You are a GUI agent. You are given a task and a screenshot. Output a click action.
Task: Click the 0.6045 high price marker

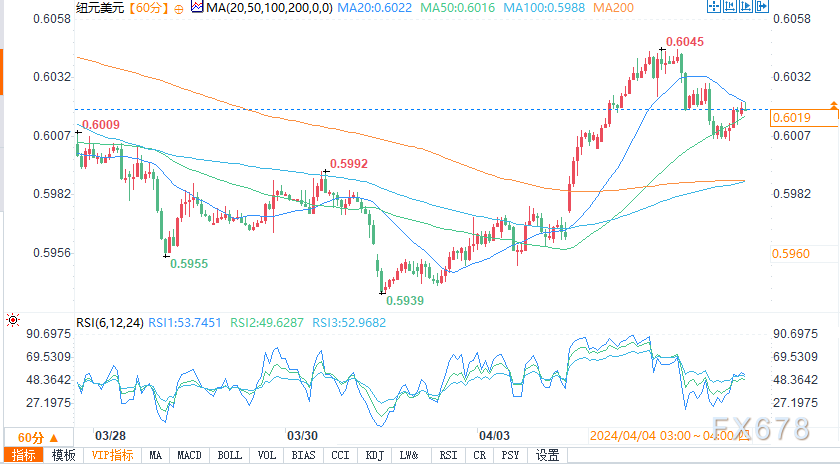[x=685, y=42]
